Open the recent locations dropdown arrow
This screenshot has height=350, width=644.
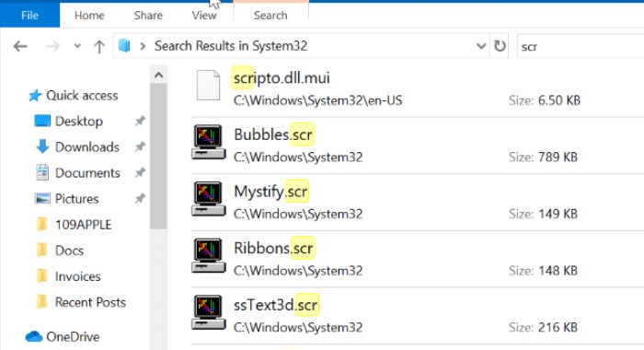[x=77, y=46]
